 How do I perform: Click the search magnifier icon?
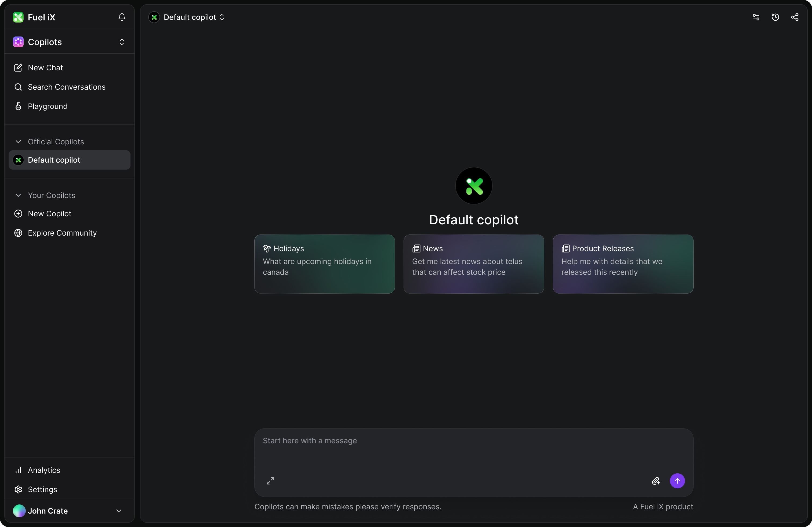point(18,87)
